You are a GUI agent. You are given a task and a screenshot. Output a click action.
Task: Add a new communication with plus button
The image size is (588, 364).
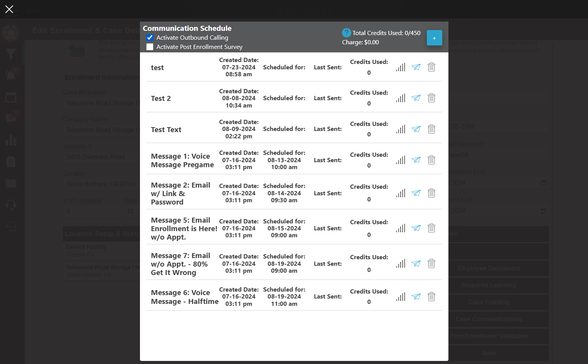435,38
